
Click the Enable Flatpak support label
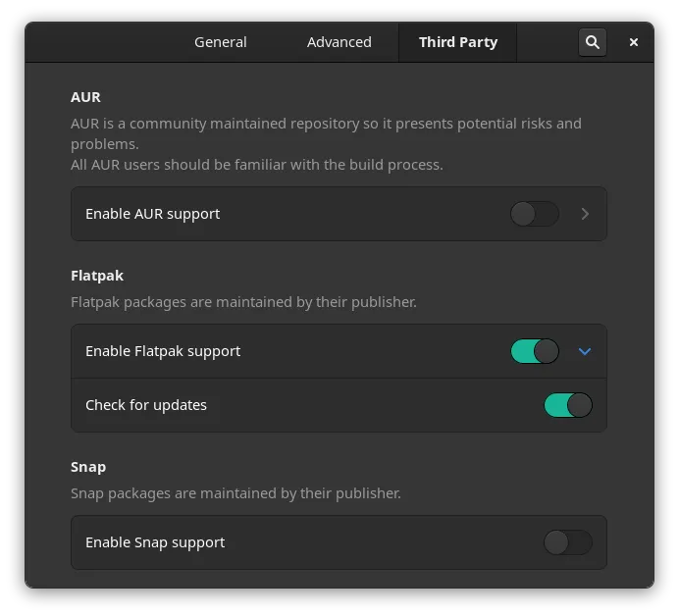click(x=163, y=351)
